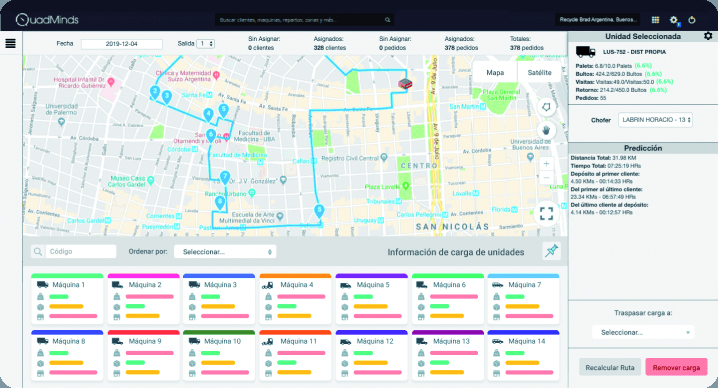The height and width of the screenshot is (388, 718).
Task: Open settings gear in top header
Action: point(674,20)
